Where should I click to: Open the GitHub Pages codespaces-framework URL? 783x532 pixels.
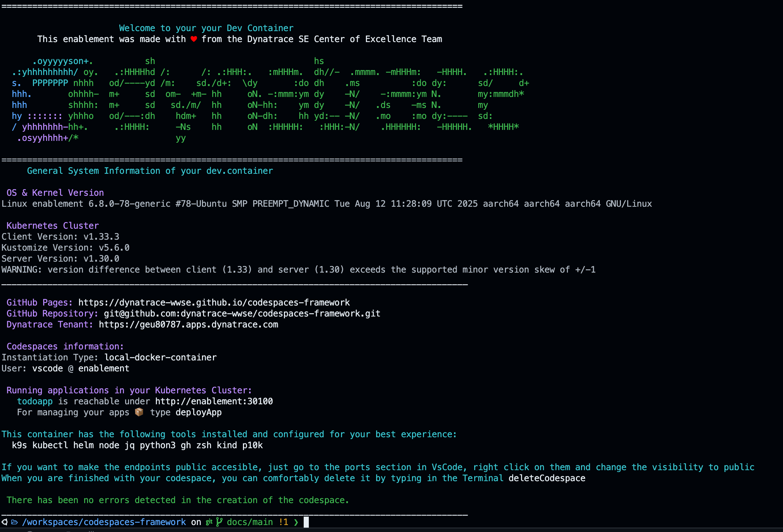(x=214, y=303)
